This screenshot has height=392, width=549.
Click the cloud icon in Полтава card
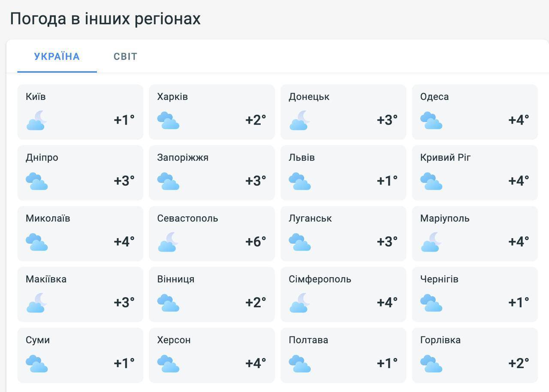coord(299,364)
